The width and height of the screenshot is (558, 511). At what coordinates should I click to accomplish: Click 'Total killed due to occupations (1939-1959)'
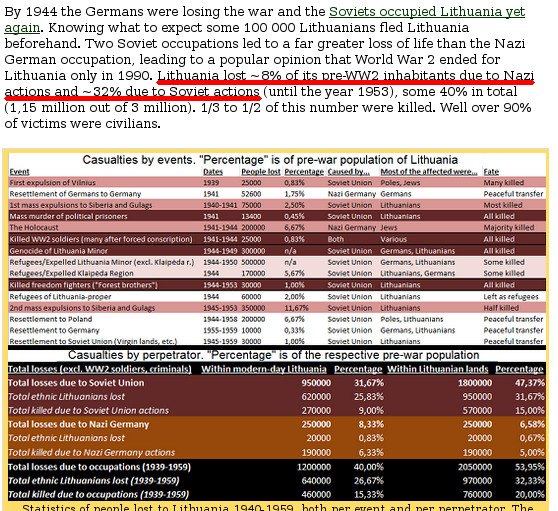point(98,495)
